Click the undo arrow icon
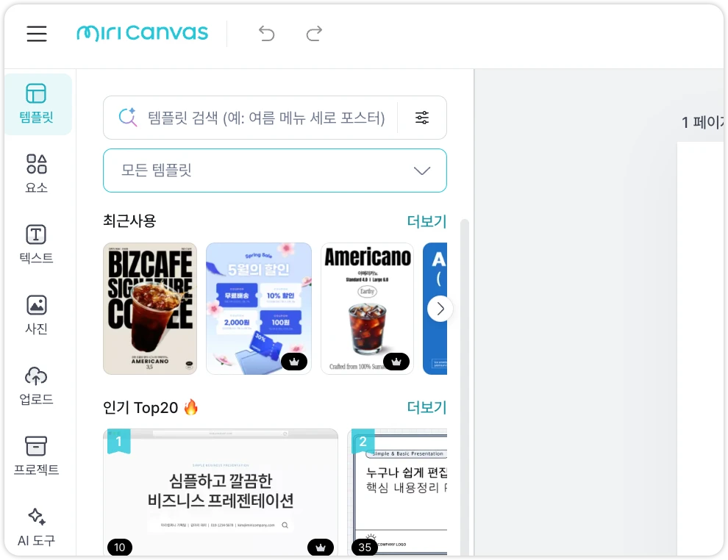Image resolution: width=728 pixels, height=560 pixels. click(x=266, y=34)
